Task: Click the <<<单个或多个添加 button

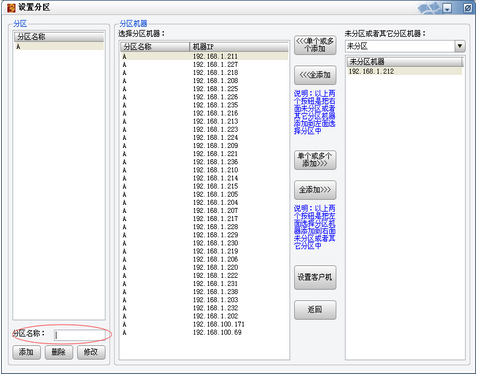Action: [315, 45]
